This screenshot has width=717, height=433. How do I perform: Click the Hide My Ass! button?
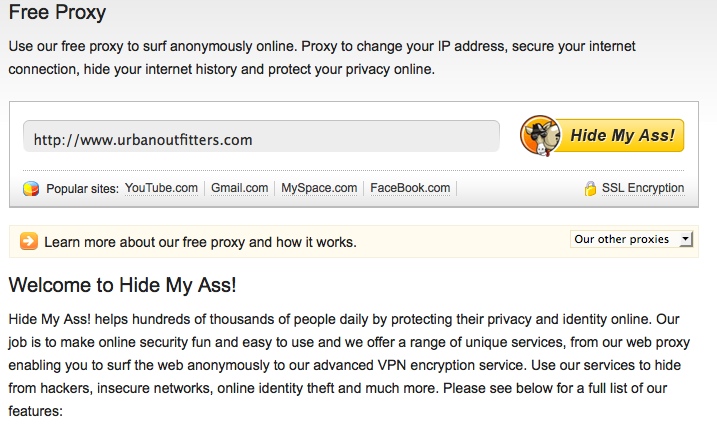point(602,136)
